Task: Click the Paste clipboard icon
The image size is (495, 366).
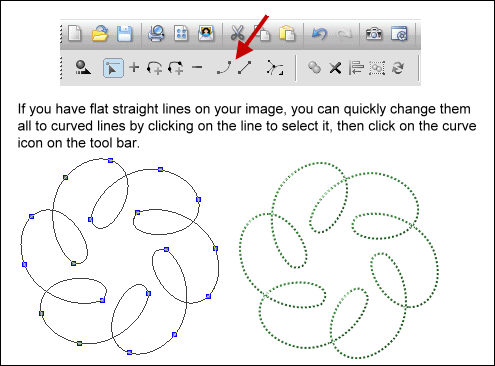Action: (287, 34)
